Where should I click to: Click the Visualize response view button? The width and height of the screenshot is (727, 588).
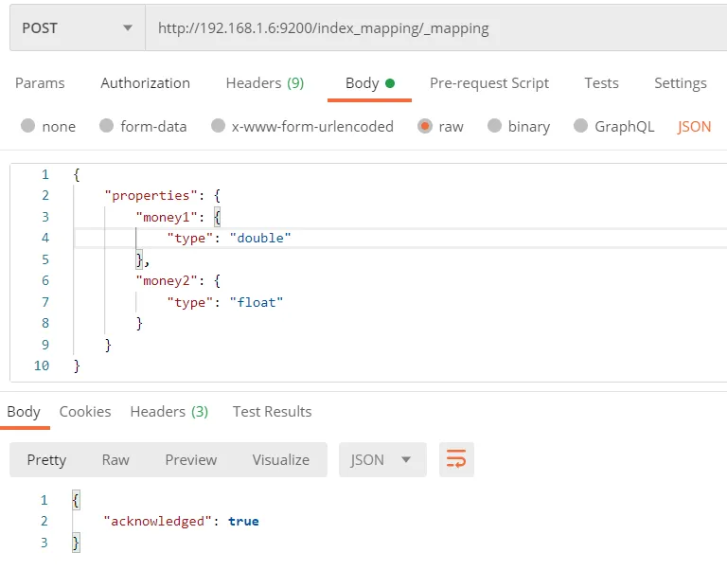click(280, 459)
